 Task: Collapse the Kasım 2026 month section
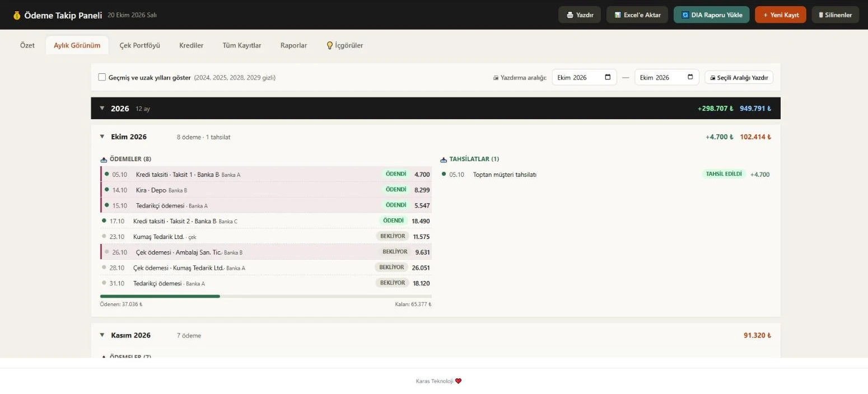(102, 335)
